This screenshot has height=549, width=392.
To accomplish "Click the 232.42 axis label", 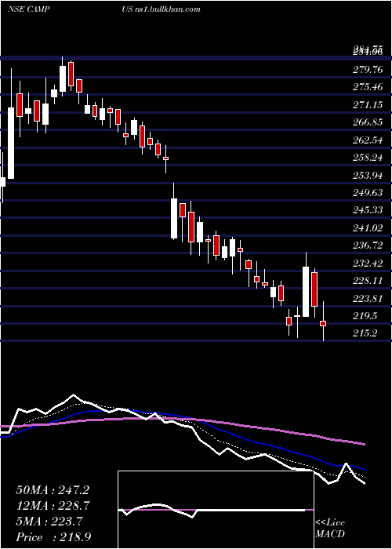I will pos(368,263).
